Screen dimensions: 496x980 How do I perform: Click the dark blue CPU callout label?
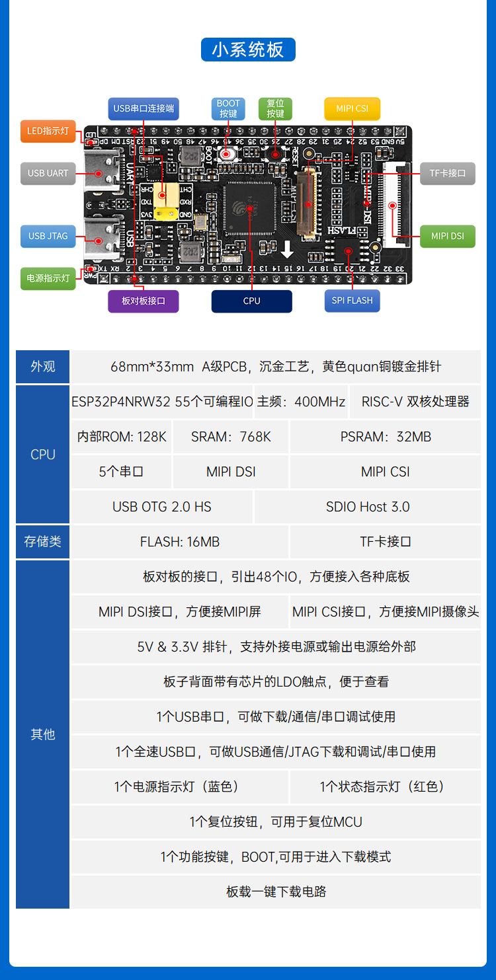(x=252, y=301)
